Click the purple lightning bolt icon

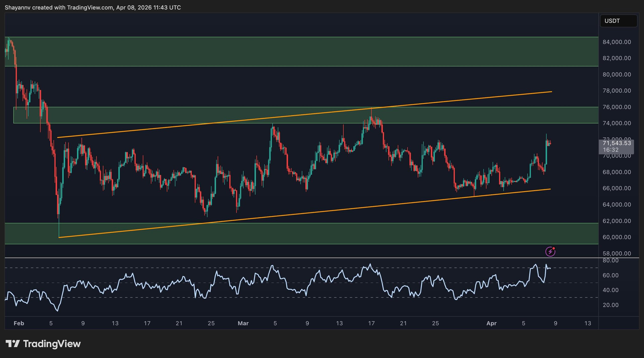(x=550, y=251)
